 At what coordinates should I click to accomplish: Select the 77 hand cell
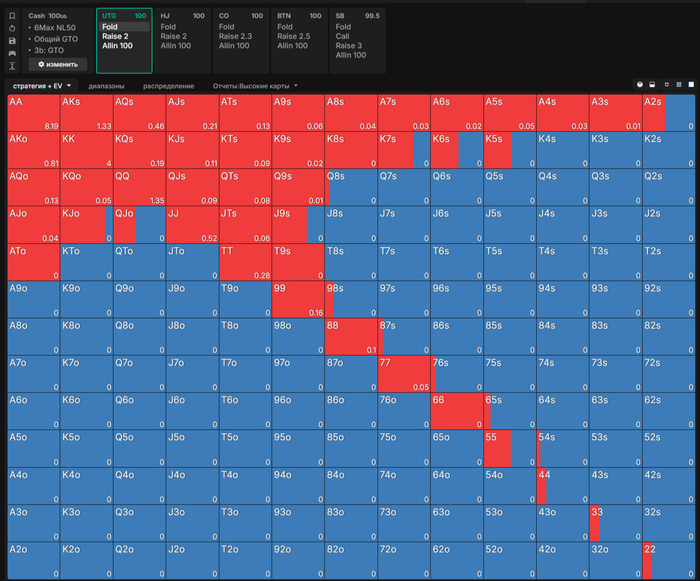pyautogui.click(x=404, y=374)
